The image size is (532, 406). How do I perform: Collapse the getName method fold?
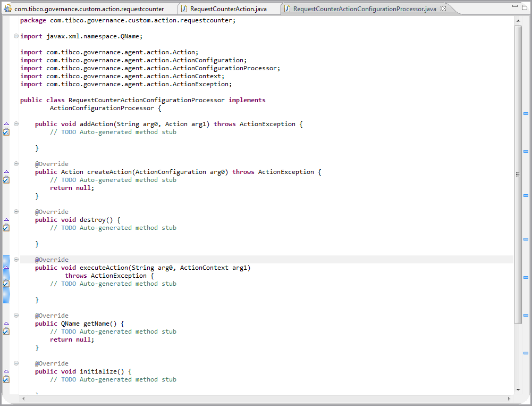16,316
